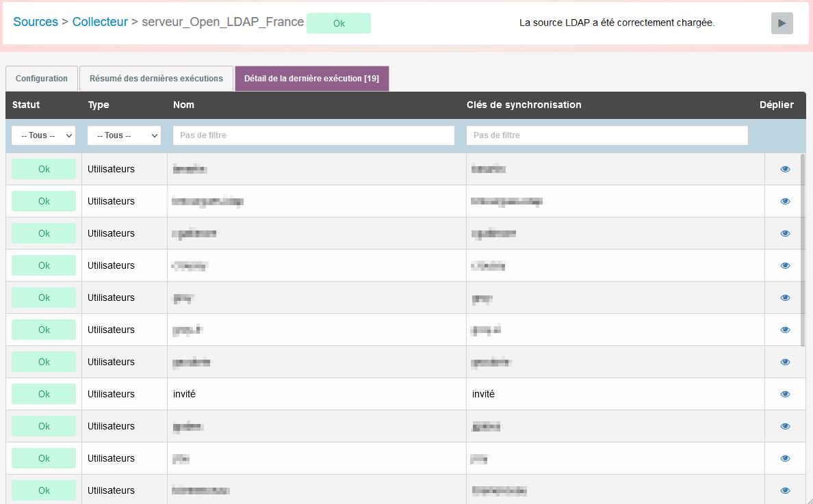Click the play button to run the source
This screenshot has width=813, height=504.
tap(782, 23)
